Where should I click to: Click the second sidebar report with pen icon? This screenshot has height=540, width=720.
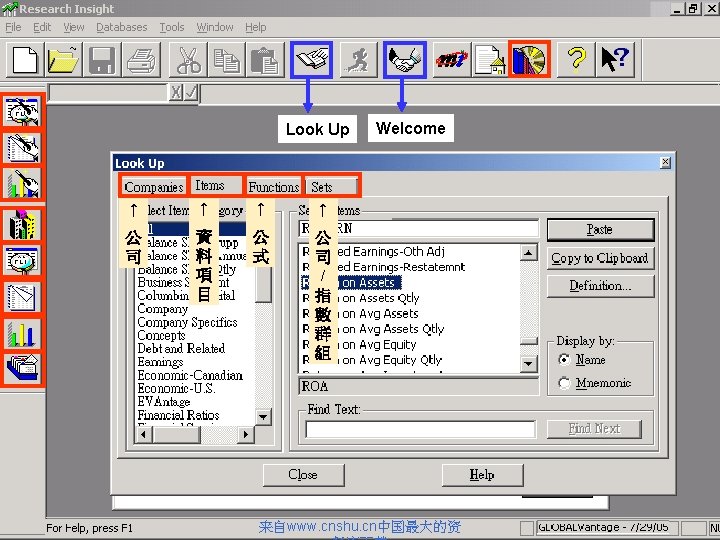tap(22, 147)
